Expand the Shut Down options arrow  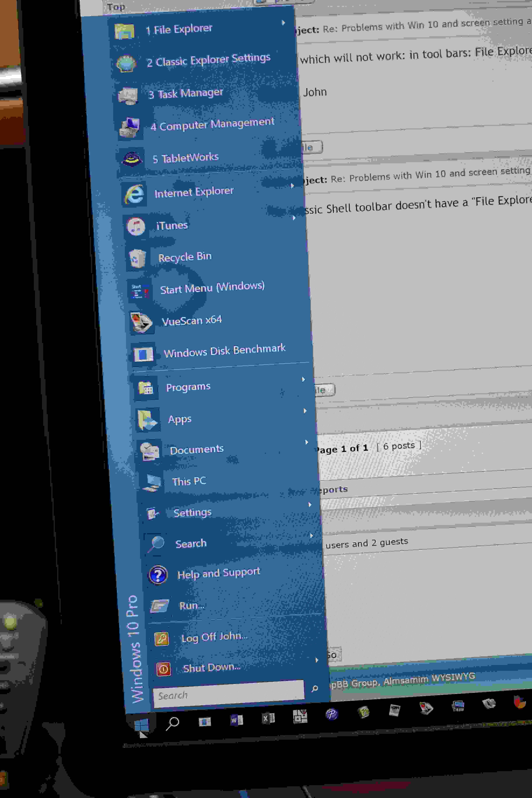(317, 660)
